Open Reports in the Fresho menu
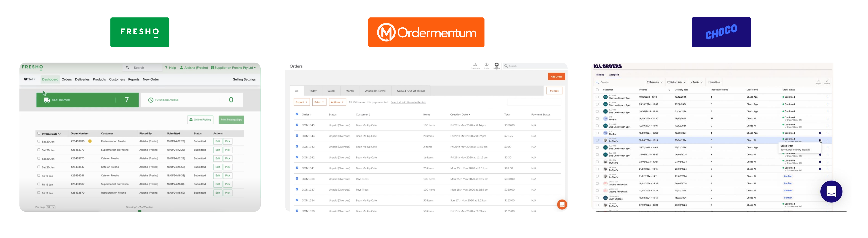Screen dimensions: 868x238 [x=134, y=79]
